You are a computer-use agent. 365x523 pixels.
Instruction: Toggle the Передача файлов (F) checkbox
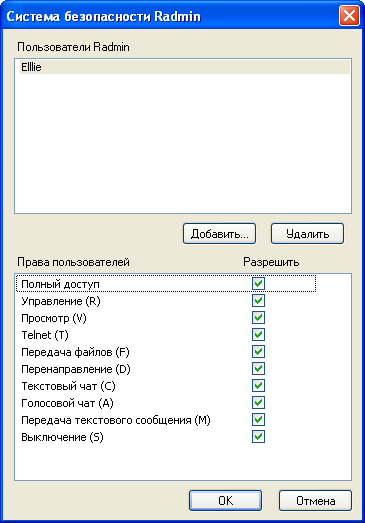click(x=259, y=352)
